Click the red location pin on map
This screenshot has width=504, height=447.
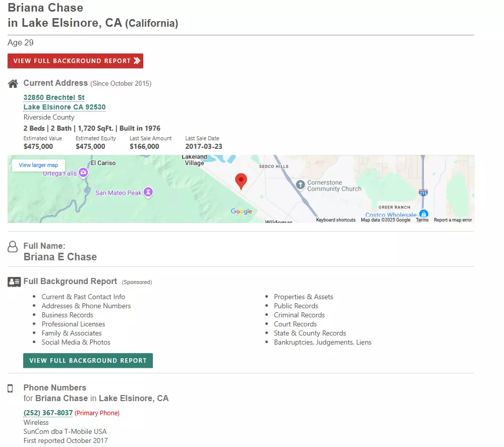point(241,181)
